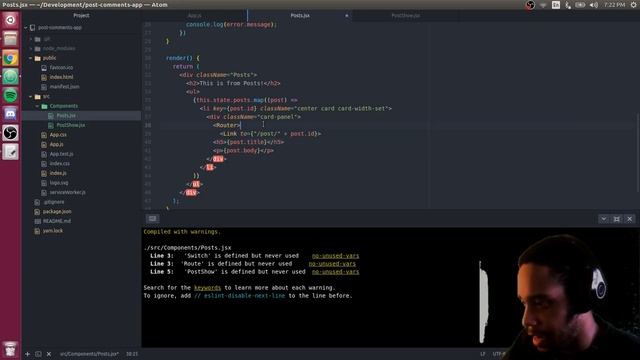Open Spotify from the dock
Image resolution: width=640 pixels, height=360 pixels.
(10, 96)
